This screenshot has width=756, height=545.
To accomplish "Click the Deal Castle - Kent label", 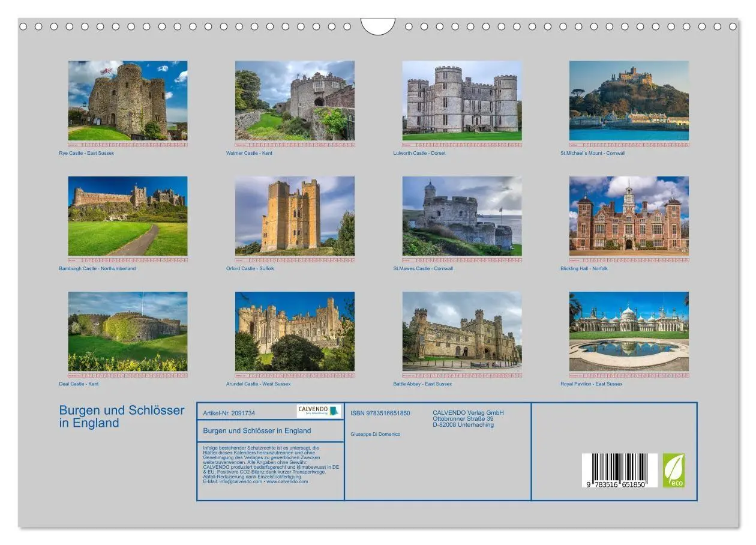I will tap(78, 384).
